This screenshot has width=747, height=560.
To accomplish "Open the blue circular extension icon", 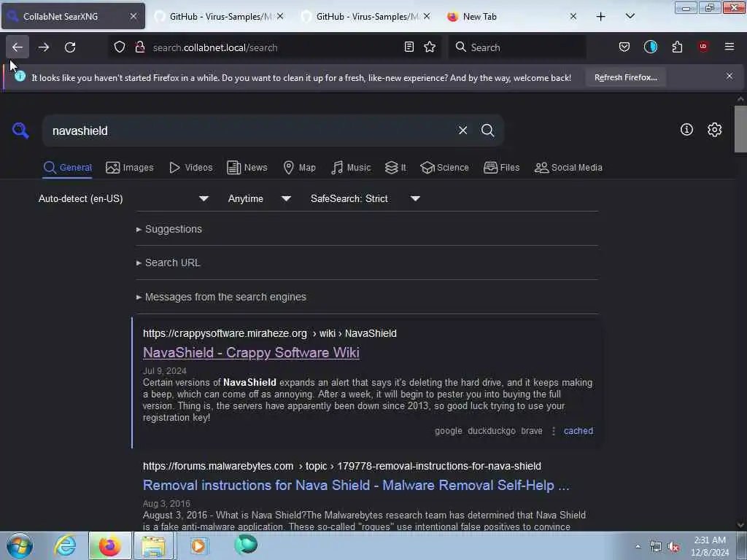I will coord(650,47).
